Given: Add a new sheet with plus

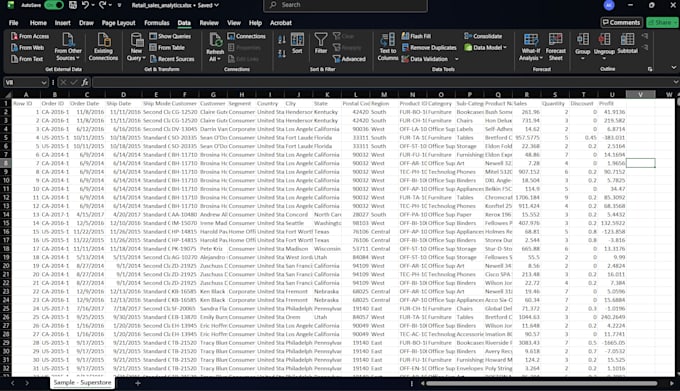Looking at the screenshot, I should pos(137,383).
